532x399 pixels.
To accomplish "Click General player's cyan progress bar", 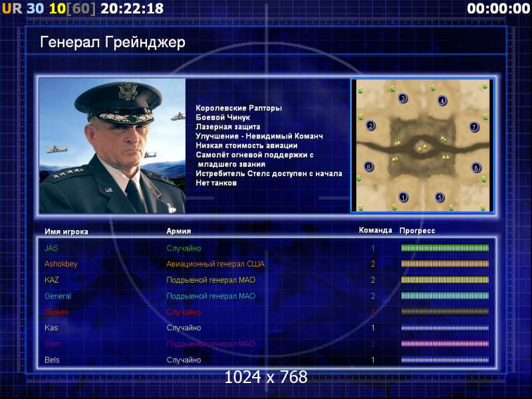I will [445, 296].
